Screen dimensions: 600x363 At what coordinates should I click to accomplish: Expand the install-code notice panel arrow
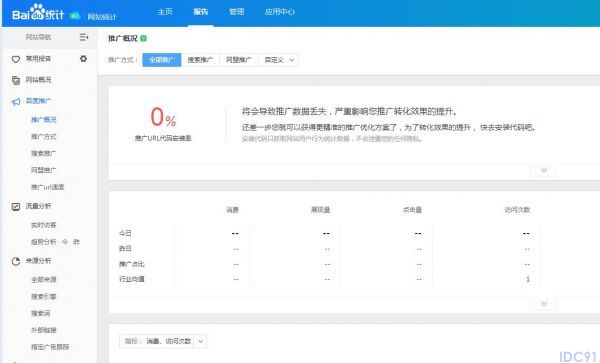click(543, 170)
